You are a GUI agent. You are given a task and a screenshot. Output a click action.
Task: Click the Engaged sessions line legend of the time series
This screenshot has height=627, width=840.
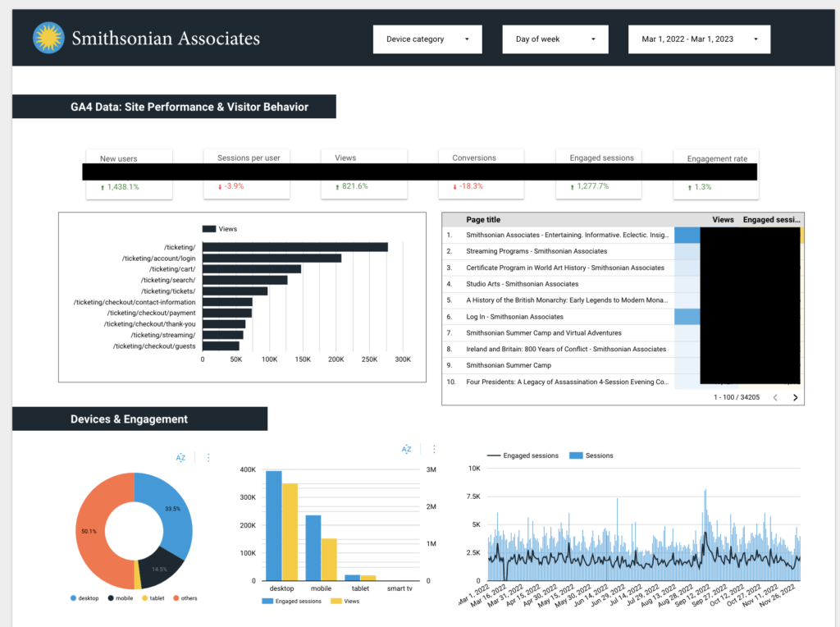click(x=523, y=455)
